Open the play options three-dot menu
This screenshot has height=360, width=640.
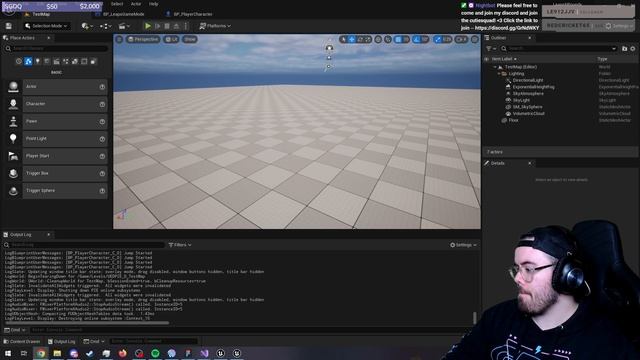186,26
